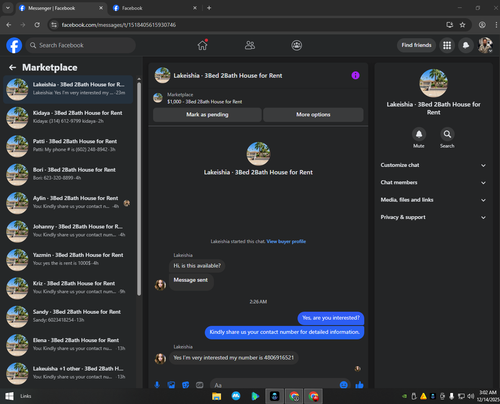Image resolution: width=500 pixels, height=404 pixels.
Task: Open File Explorer on taskbar
Action: click(x=217, y=396)
